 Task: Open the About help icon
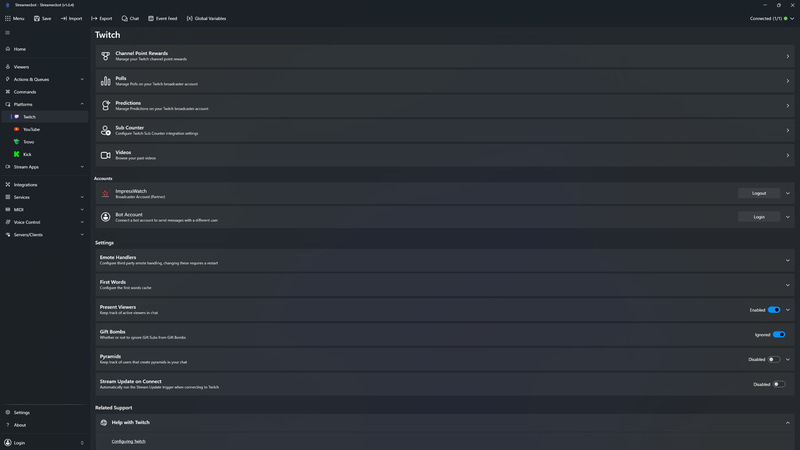point(8,425)
